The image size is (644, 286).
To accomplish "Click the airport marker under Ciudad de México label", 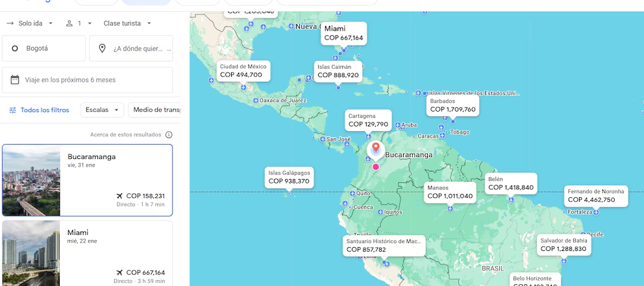I will 243,87.
